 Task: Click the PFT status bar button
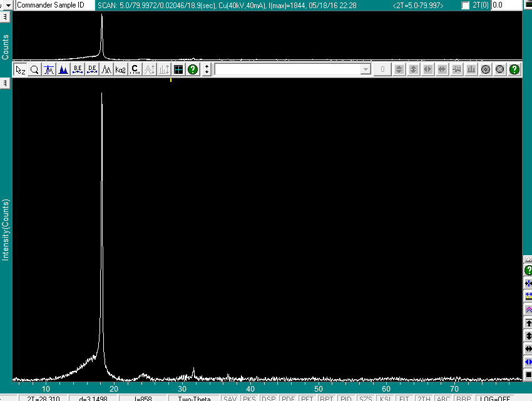pyautogui.click(x=307, y=398)
